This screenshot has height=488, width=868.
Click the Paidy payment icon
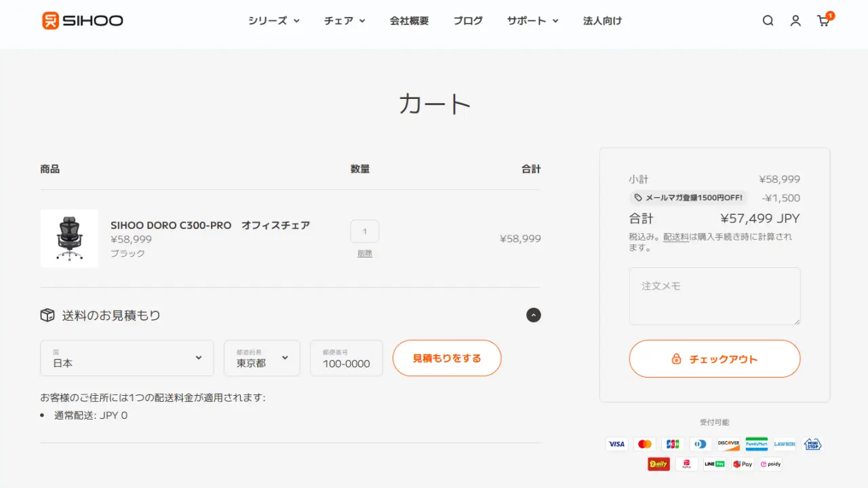pyautogui.click(x=771, y=464)
